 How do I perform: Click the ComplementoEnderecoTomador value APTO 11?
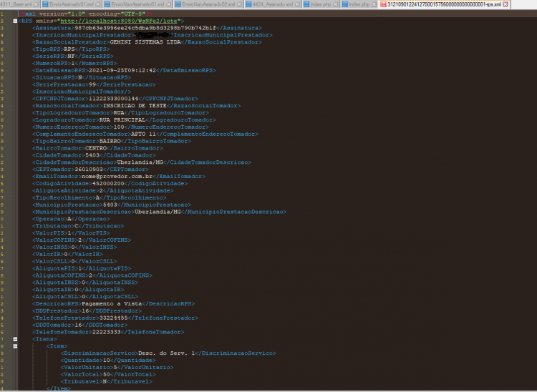[x=143, y=134]
